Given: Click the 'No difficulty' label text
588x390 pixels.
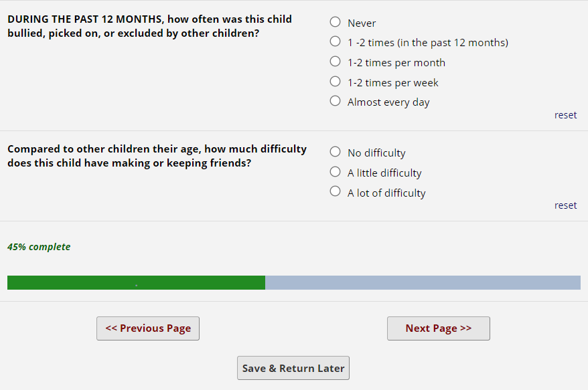Looking at the screenshot, I should pyautogui.click(x=376, y=153).
